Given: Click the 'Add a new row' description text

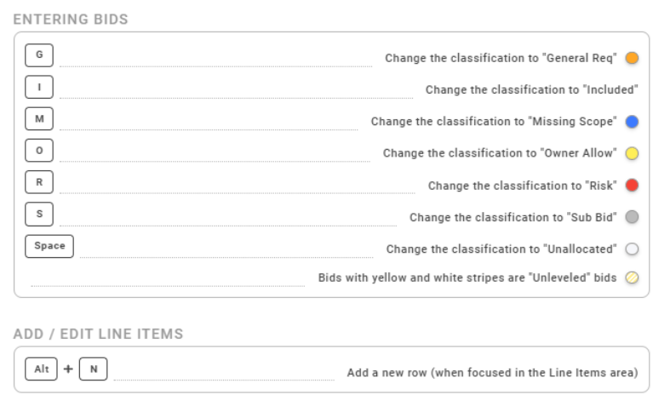Looking at the screenshot, I should [492, 373].
